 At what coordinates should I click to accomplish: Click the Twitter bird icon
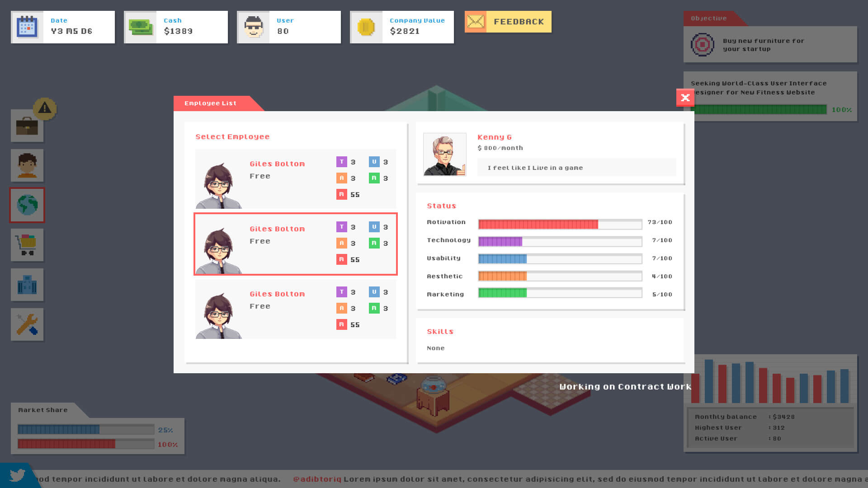pyautogui.click(x=17, y=475)
